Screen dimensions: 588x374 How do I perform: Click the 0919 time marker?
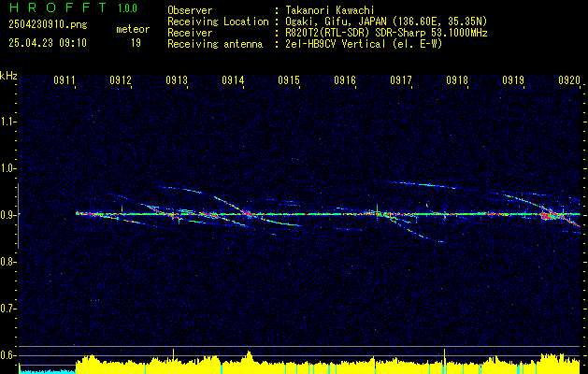coord(513,79)
